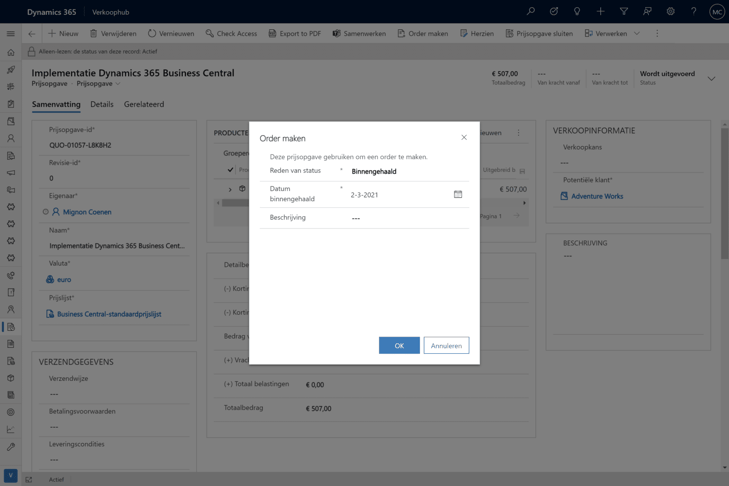
Task: Click Nieuw in the command bar
Action: pos(63,33)
